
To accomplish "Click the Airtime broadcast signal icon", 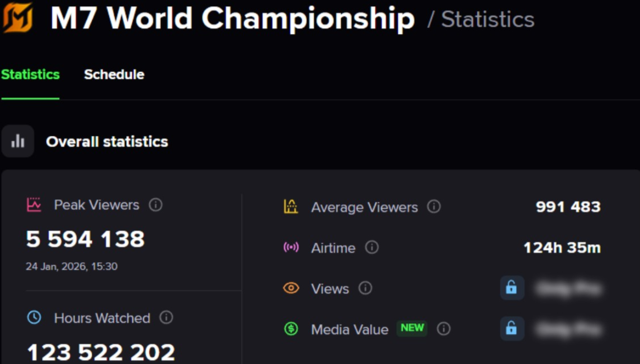I will click(x=291, y=248).
